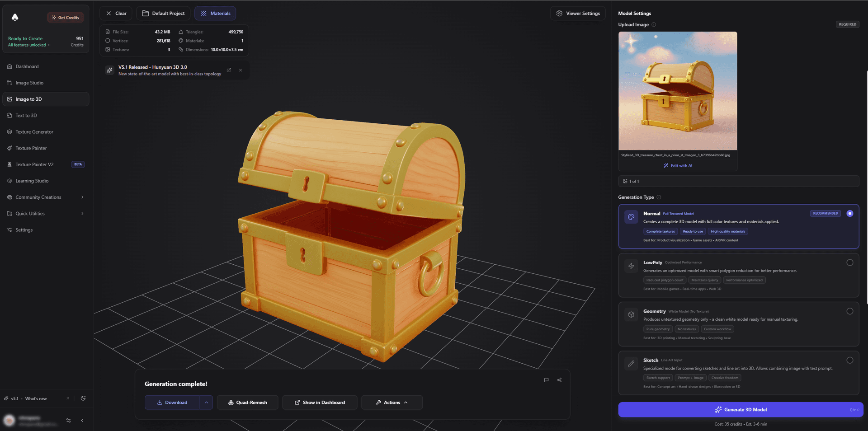Open the Dashboard
The width and height of the screenshot is (868, 431).
tap(27, 66)
